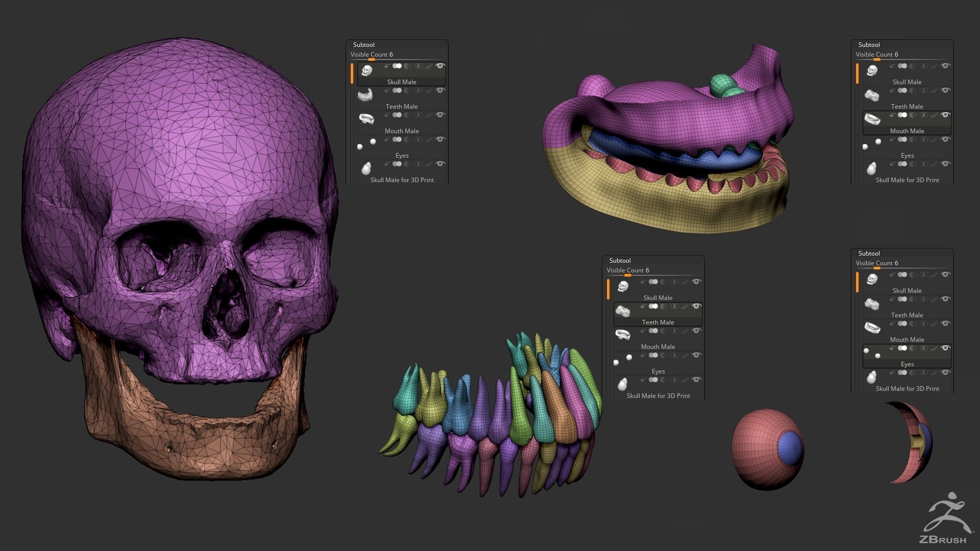
Task: Select mouth thumbnail in the Mouth-selected panel
Action: pos(872,119)
